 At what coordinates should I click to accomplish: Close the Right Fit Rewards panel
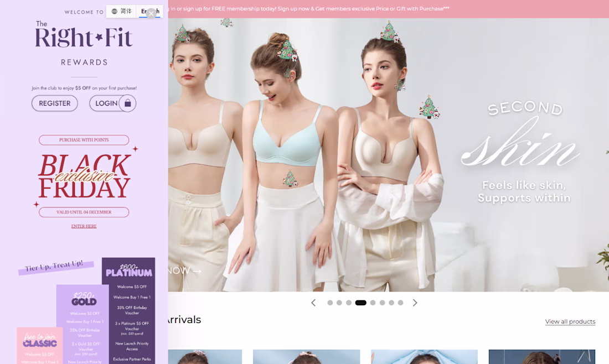click(151, 14)
